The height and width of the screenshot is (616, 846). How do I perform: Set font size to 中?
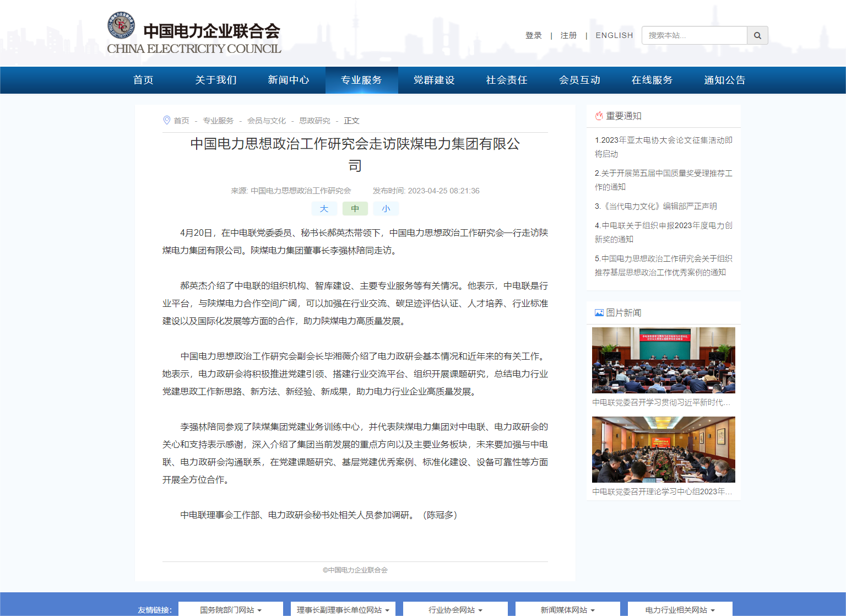pos(355,208)
